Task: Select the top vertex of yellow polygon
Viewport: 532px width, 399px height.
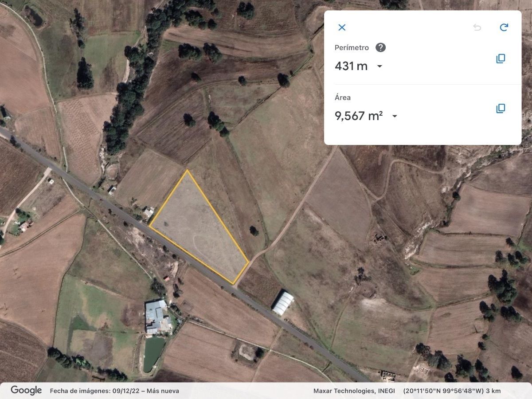Action: pyautogui.click(x=187, y=170)
